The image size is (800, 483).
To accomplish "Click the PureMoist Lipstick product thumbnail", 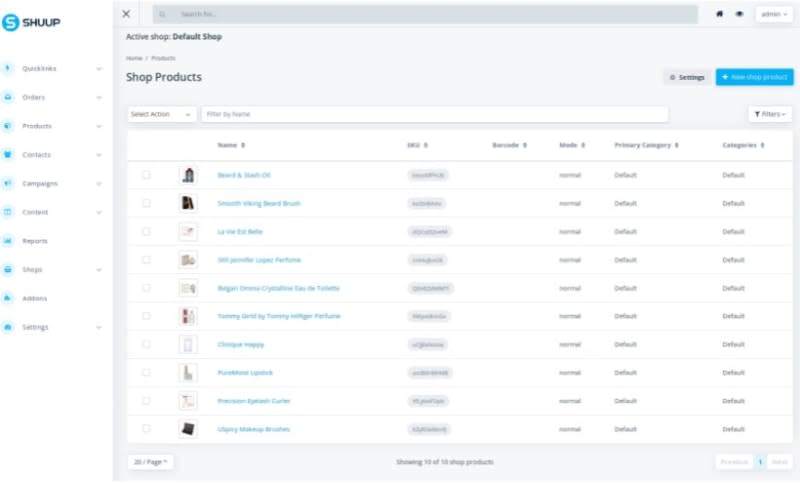I will click(x=187, y=372).
